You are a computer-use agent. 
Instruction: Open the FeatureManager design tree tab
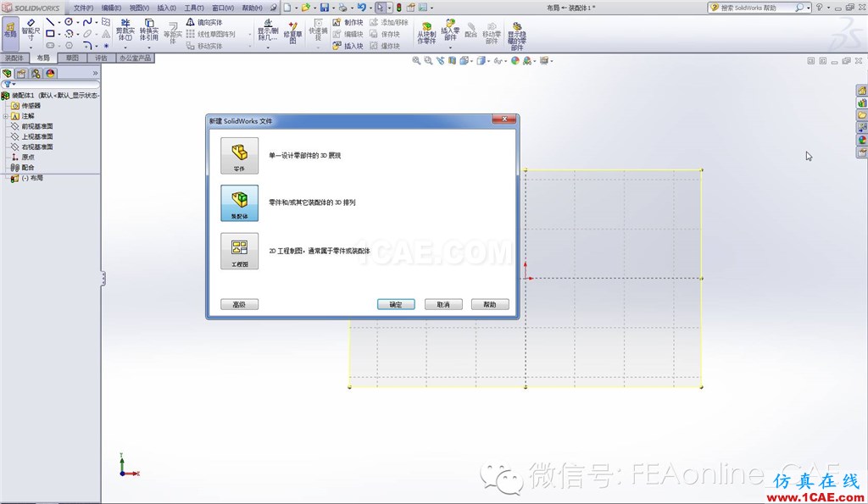7,73
